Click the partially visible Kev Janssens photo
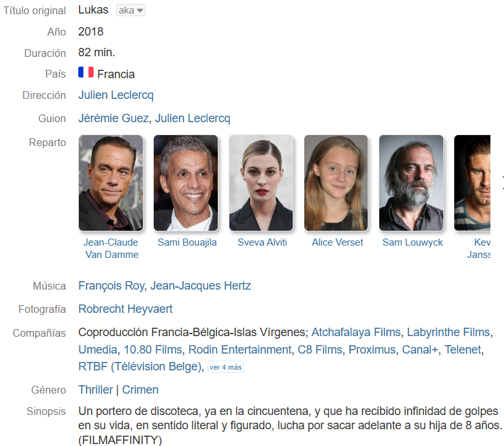 (472, 183)
